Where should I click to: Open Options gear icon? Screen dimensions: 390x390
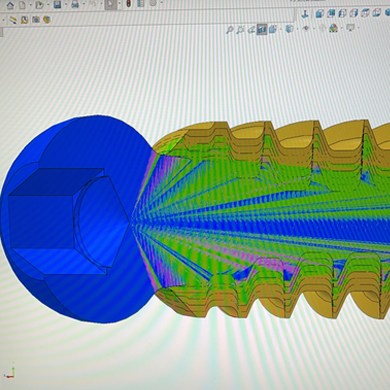(x=153, y=3)
